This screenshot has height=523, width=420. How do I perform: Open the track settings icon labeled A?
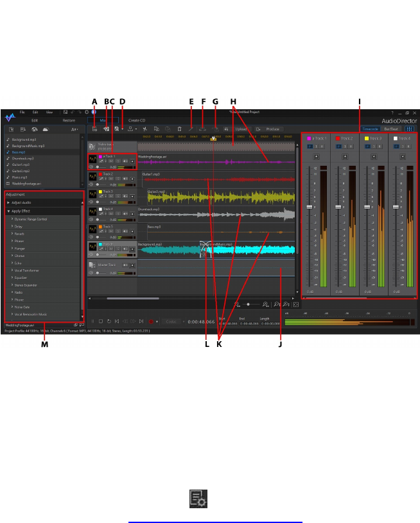tap(94, 129)
